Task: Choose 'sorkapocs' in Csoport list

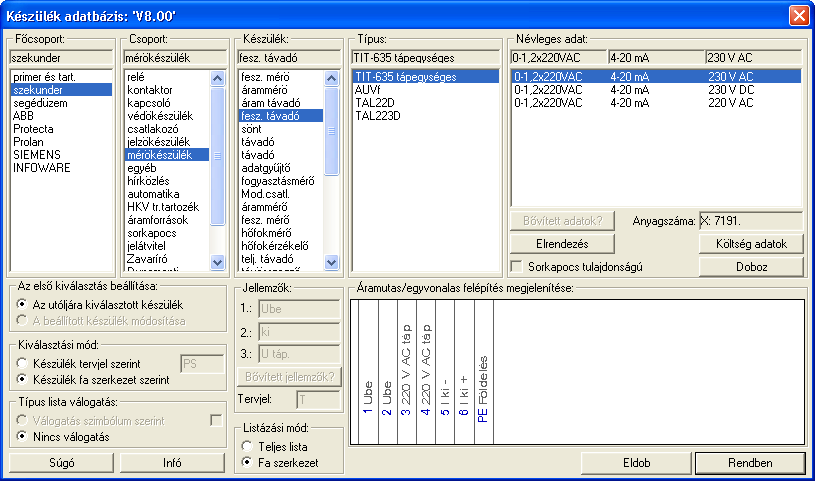Action: [x=167, y=233]
